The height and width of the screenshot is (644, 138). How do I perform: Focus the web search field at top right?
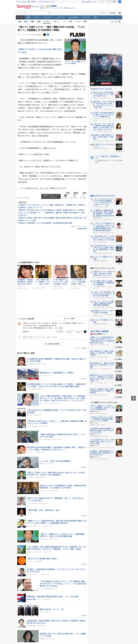(x=102, y=2)
